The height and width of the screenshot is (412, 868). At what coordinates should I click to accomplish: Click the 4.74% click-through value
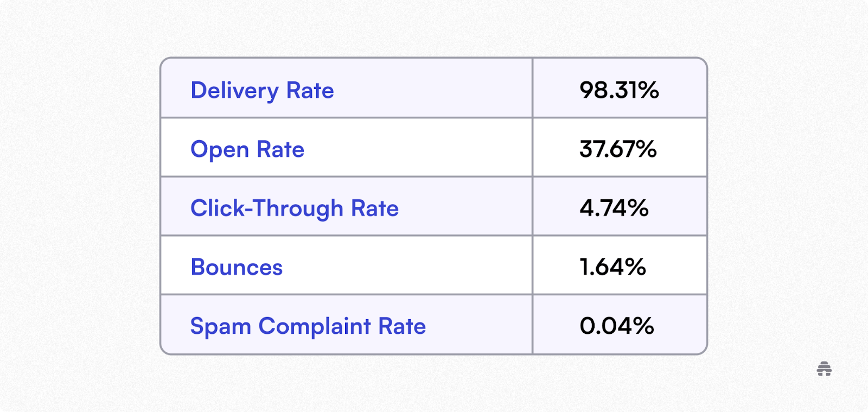[x=614, y=208]
